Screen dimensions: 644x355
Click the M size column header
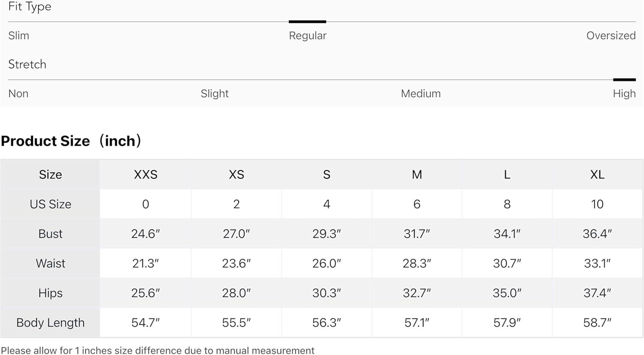point(417,174)
